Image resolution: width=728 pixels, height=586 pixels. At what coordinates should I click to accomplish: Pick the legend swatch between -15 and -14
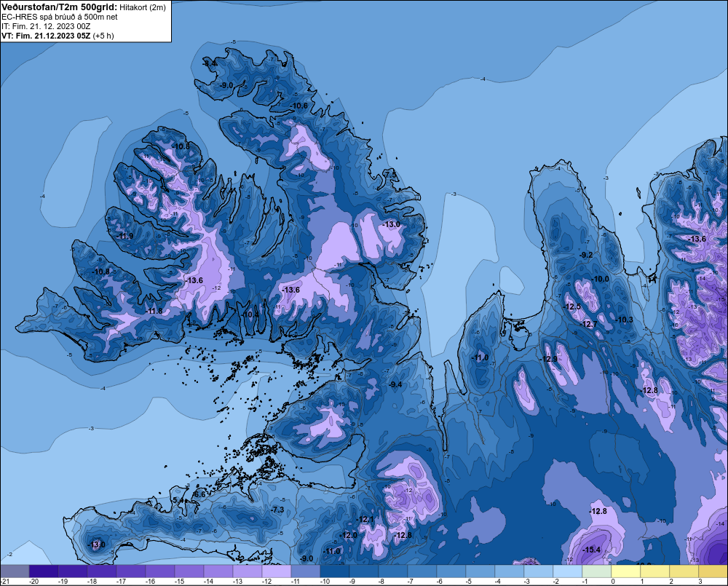tap(189, 571)
